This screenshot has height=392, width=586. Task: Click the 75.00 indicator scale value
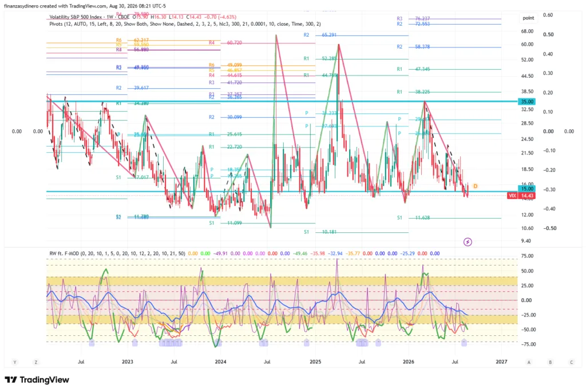pos(526,256)
